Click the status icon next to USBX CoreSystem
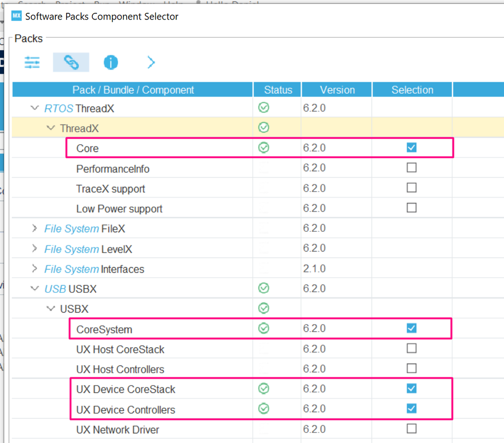Screen dimensions: 504x443 click(x=263, y=328)
